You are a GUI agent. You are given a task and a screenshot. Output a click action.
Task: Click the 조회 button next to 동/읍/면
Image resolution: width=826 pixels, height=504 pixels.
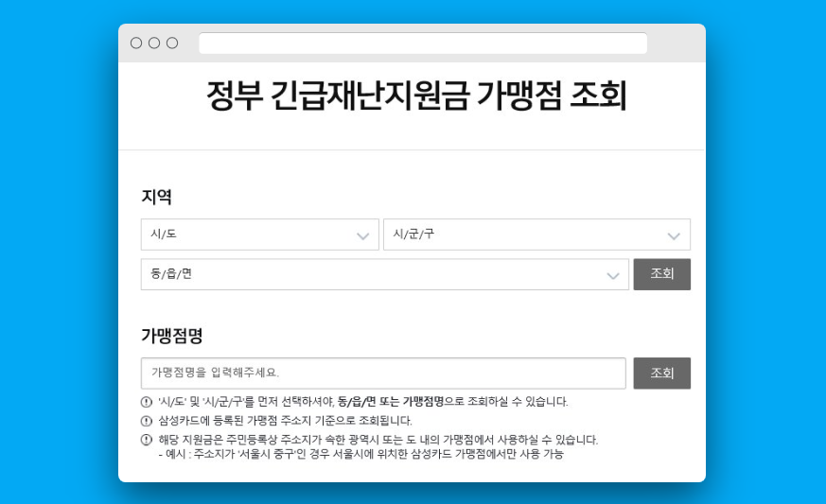(x=662, y=274)
